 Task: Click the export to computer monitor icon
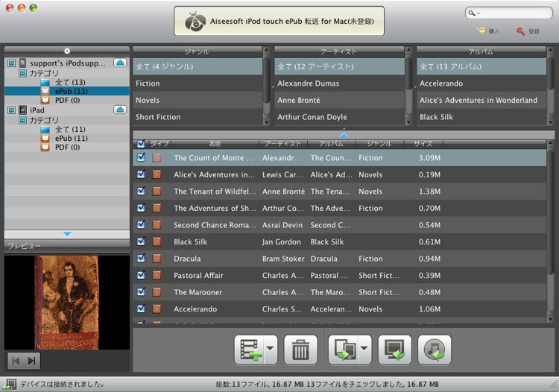pos(394,350)
